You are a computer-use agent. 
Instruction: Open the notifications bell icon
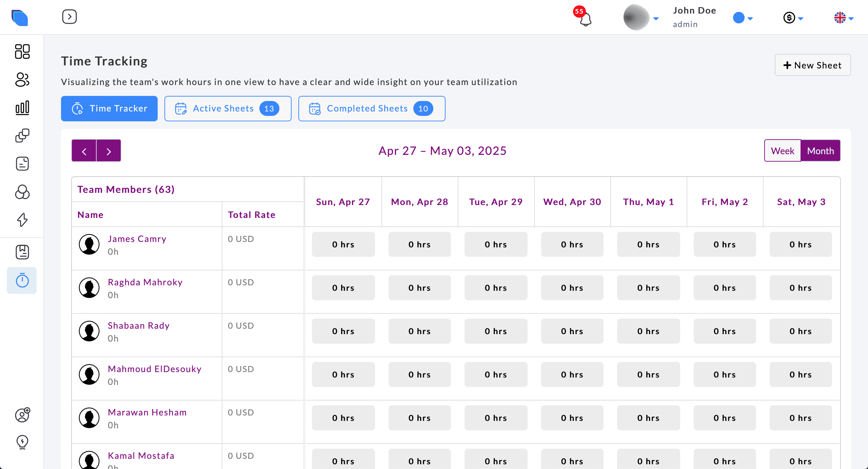pos(585,19)
